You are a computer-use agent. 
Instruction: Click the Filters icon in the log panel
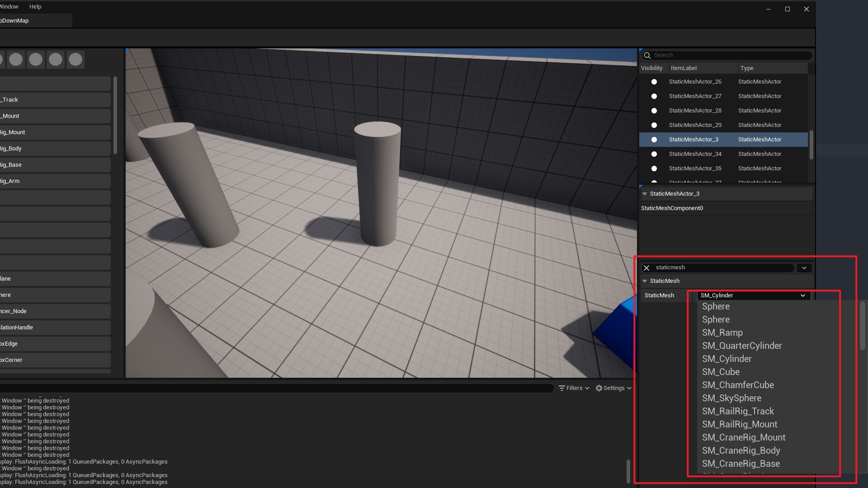562,388
